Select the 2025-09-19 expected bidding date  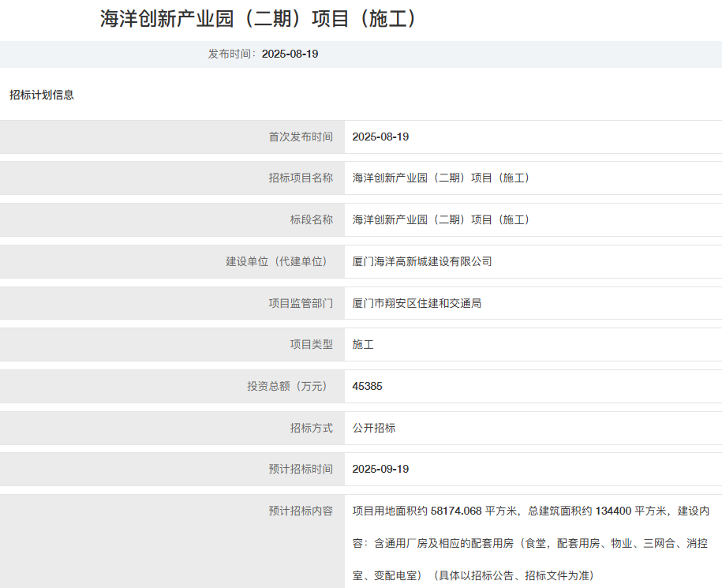(380, 469)
